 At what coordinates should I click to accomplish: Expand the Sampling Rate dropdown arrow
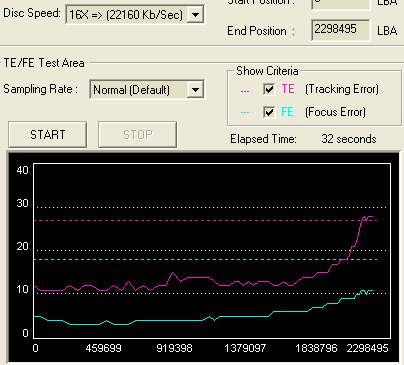[195, 90]
